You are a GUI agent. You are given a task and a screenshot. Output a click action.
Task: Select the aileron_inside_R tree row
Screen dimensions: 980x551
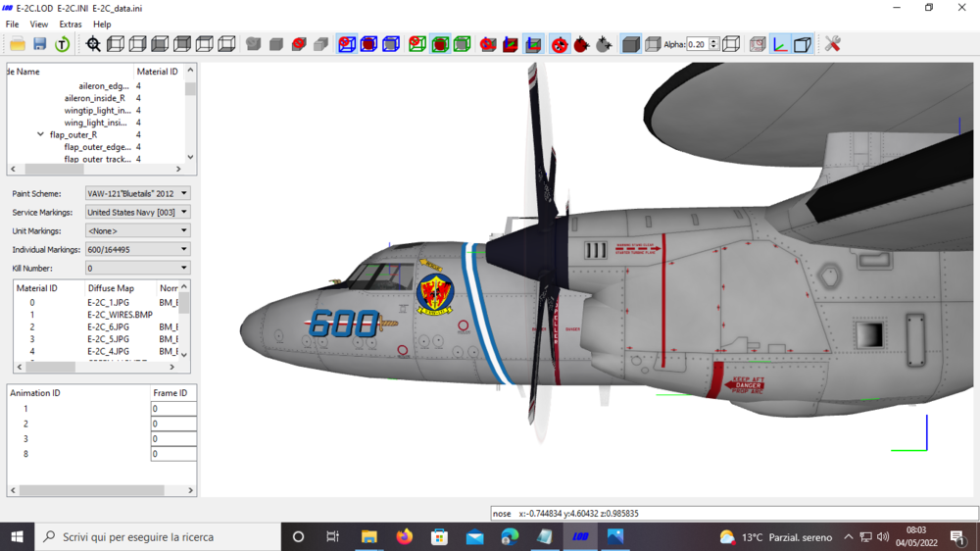(96, 98)
